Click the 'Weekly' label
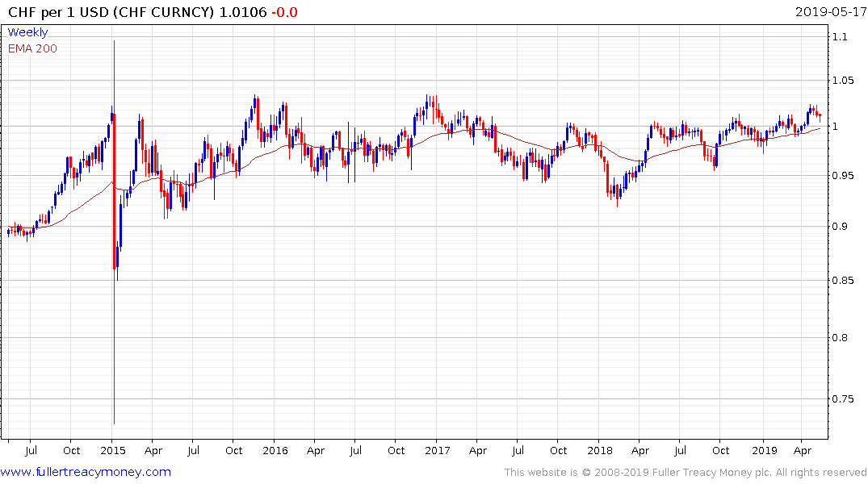The height and width of the screenshot is (484, 868). (27, 32)
